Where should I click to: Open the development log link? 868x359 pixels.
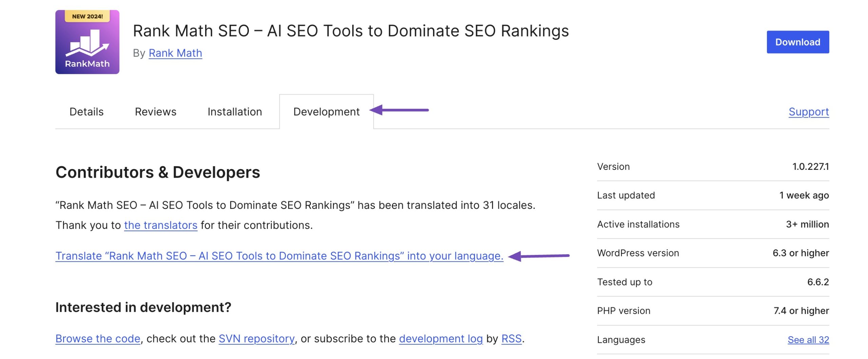[441, 338]
